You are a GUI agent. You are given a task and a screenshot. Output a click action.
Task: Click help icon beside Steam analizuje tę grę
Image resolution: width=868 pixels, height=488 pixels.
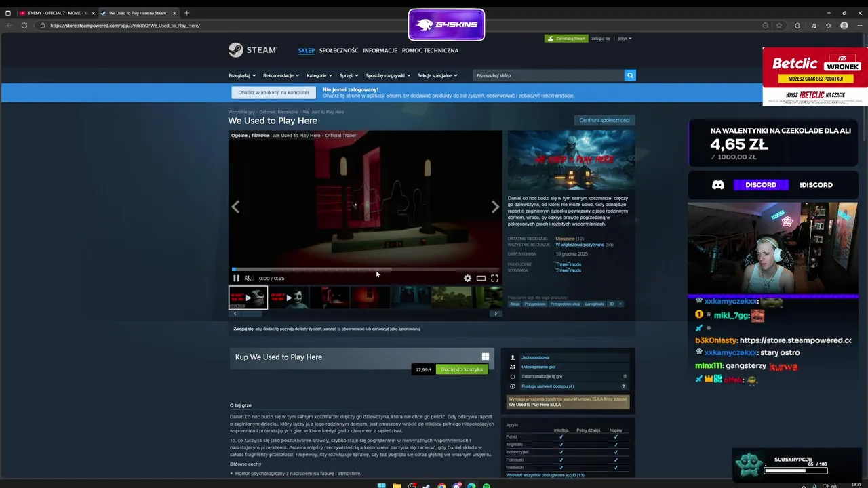625,376
